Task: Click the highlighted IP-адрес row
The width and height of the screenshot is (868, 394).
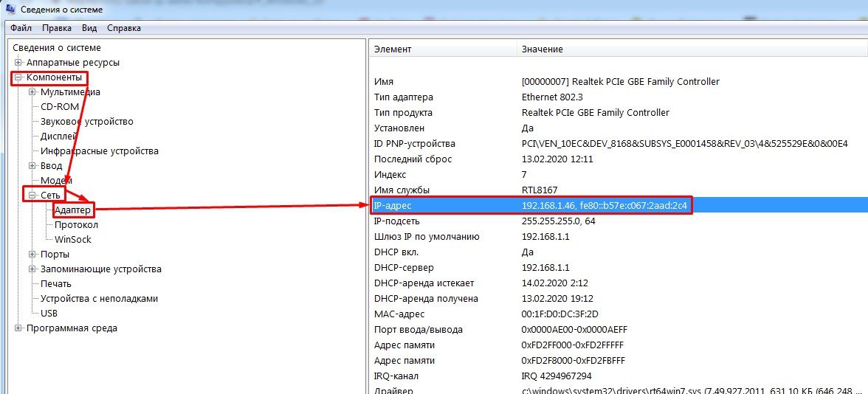Action: (x=619, y=205)
